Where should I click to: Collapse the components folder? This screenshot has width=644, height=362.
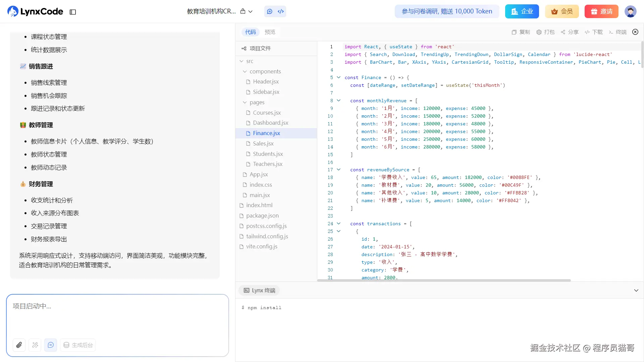245,71
